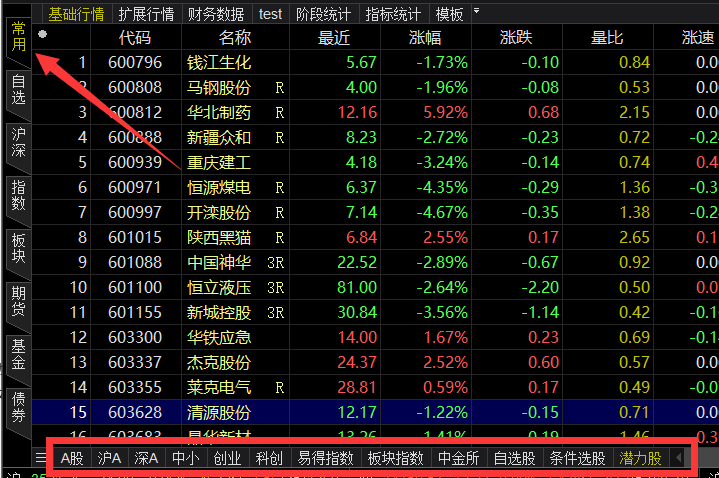Sort by the 最近 column header
The image size is (719, 478).
[x=334, y=37]
